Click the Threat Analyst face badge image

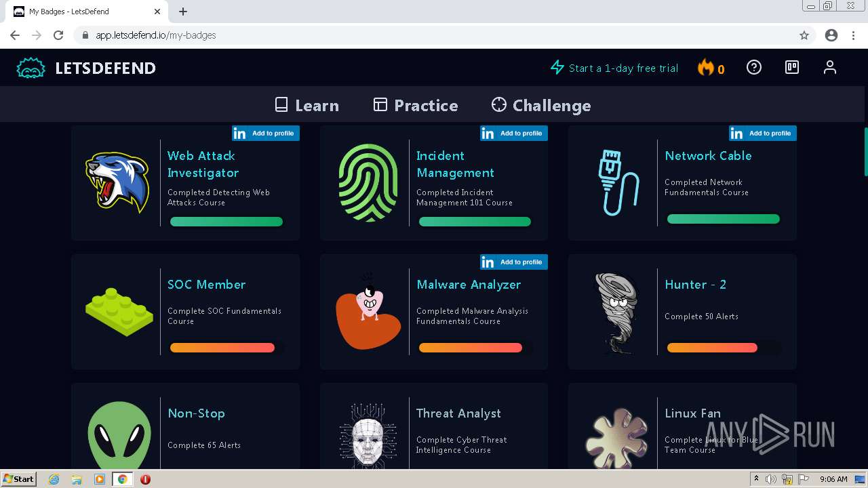tap(367, 435)
